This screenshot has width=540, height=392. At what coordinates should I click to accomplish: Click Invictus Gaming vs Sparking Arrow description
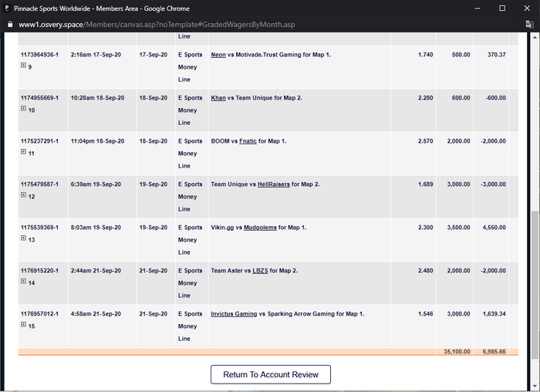pyautogui.click(x=287, y=314)
